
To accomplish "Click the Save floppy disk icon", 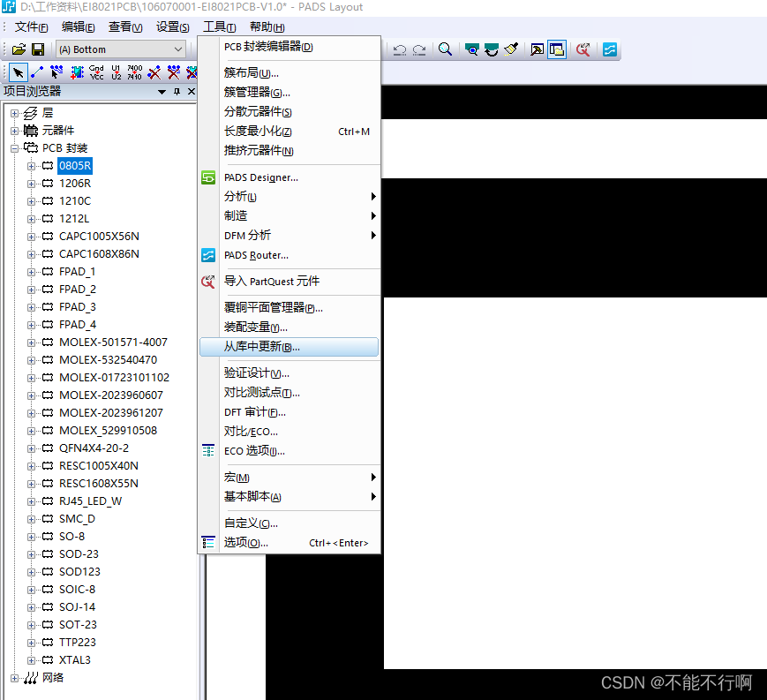I will pyautogui.click(x=38, y=49).
